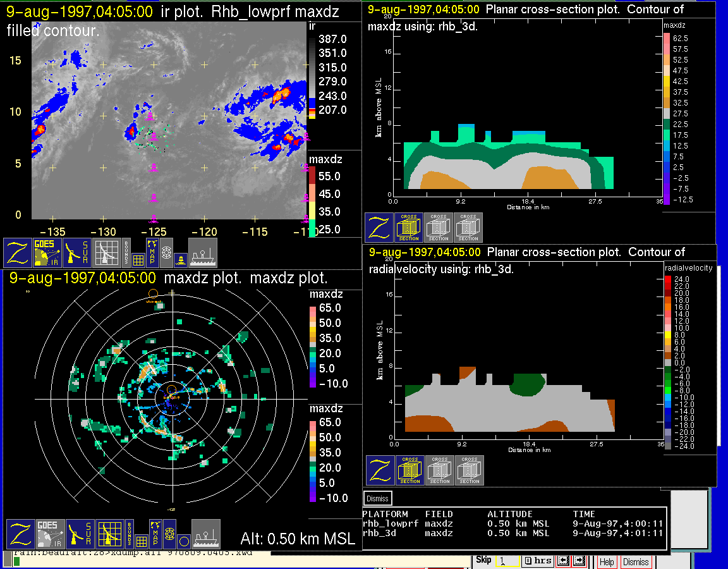Toggle the ship platform icon in top plot

(x=203, y=252)
